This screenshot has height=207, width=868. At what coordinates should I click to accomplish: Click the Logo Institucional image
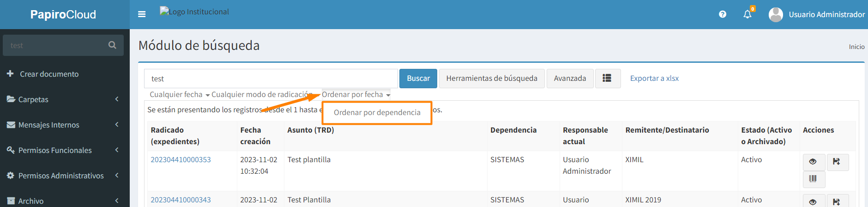coord(194,12)
